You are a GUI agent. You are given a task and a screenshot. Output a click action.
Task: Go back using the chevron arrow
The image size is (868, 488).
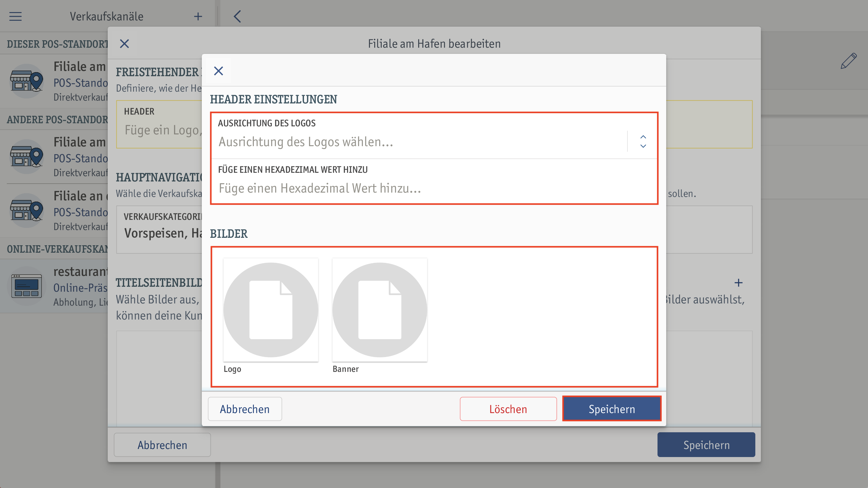237,16
